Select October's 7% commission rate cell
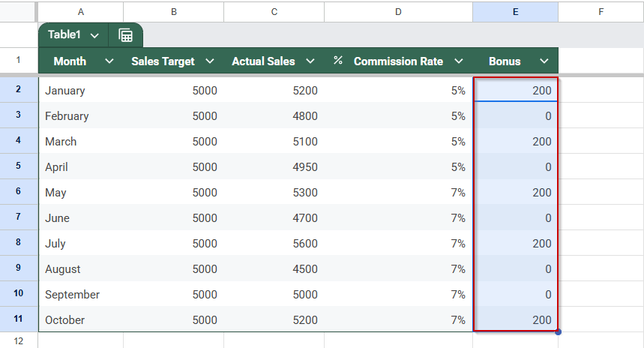Image resolution: width=644 pixels, height=348 pixels. [398, 319]
